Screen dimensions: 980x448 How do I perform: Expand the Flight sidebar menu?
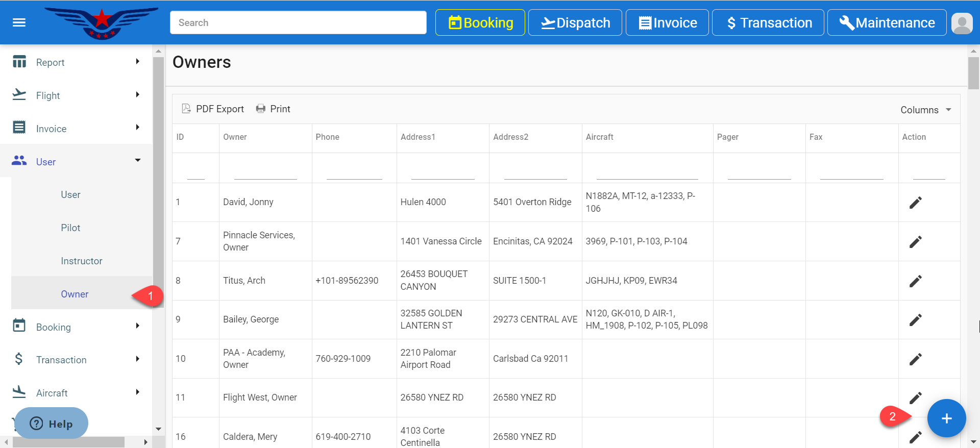(x=77, y=95)
